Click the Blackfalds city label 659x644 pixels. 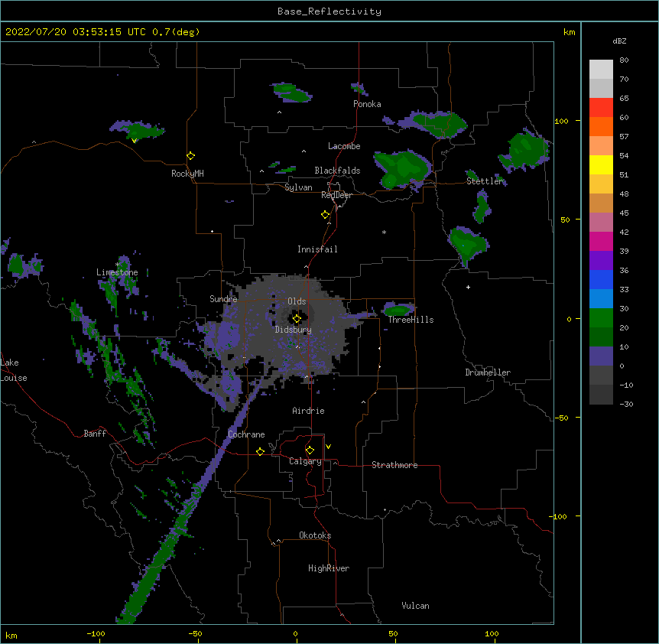coord(337,171)
